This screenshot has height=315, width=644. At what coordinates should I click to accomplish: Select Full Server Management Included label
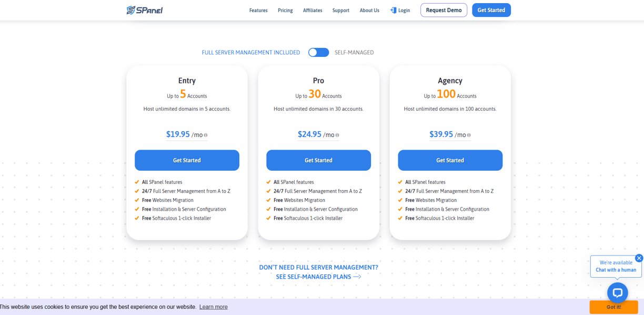point(251,53)
